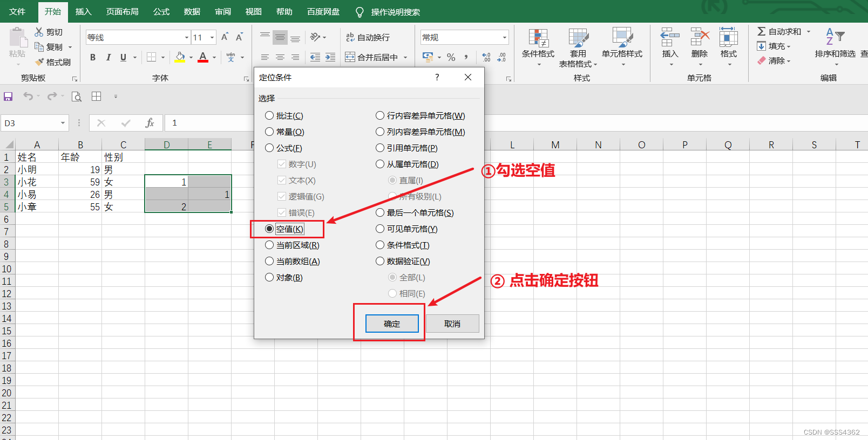Screen dimensions: 868x440
Task: Click the Help question mark in dialog
Action: 437,77
